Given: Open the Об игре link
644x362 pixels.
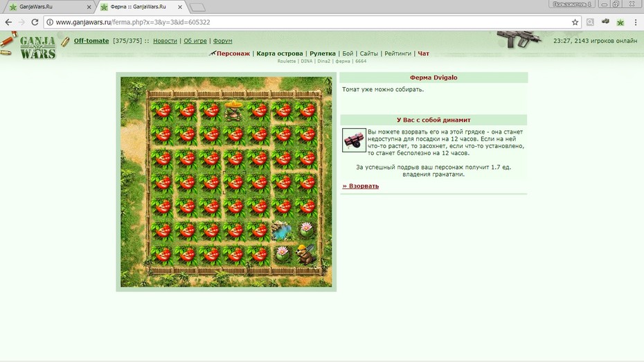Looking at the screenshot, I should click(x=195, y=41).
